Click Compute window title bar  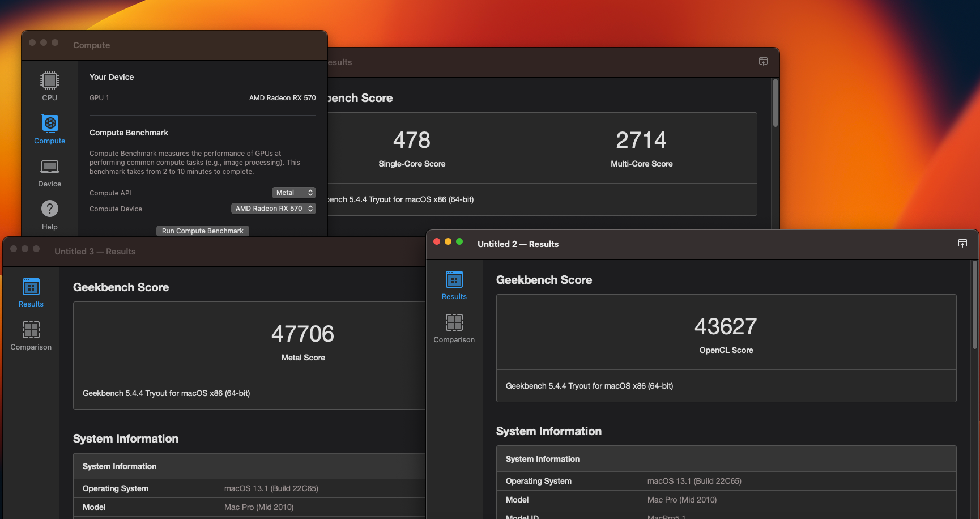pyautogui.click(x=174, y=45)
